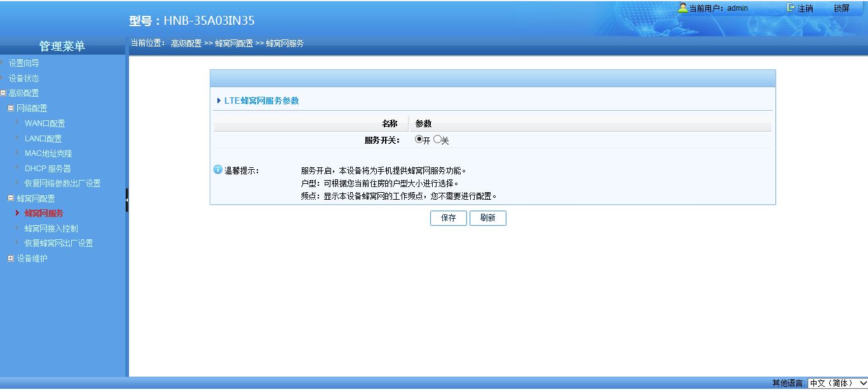Click the red arrow beside 蜂窝网服务
Viewport: 868px width, 390px height.
coord(17,213)
